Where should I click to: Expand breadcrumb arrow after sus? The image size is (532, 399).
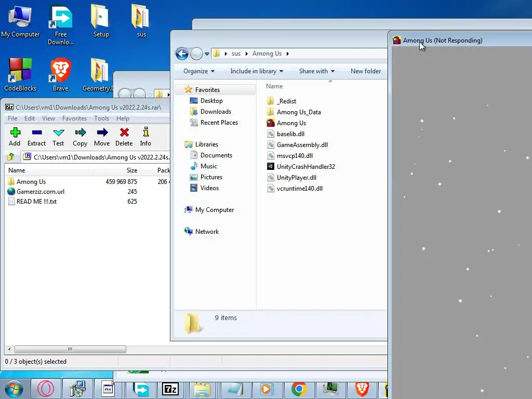(x=247, y=54)
